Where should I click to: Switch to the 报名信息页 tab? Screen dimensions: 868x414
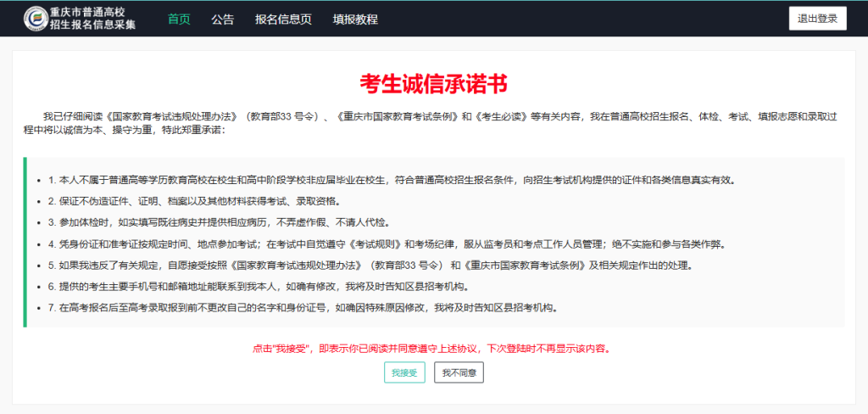point(283,19)
